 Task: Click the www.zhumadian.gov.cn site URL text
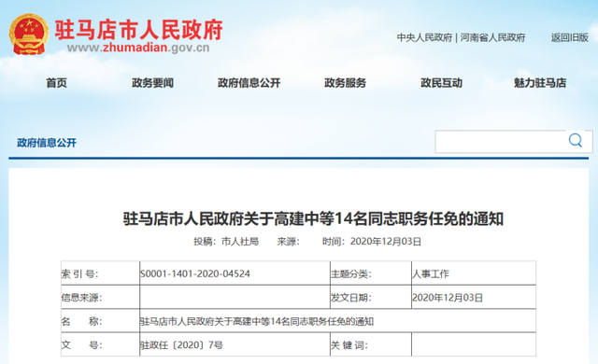point(138,48)
